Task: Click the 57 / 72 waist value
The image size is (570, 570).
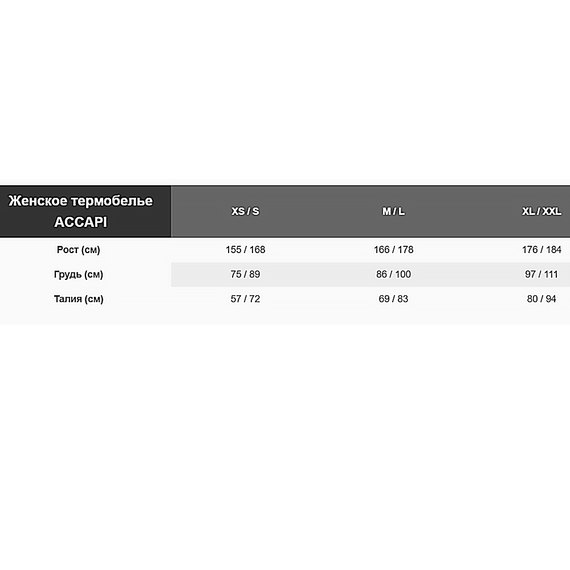Action: [x=245, y=299]
